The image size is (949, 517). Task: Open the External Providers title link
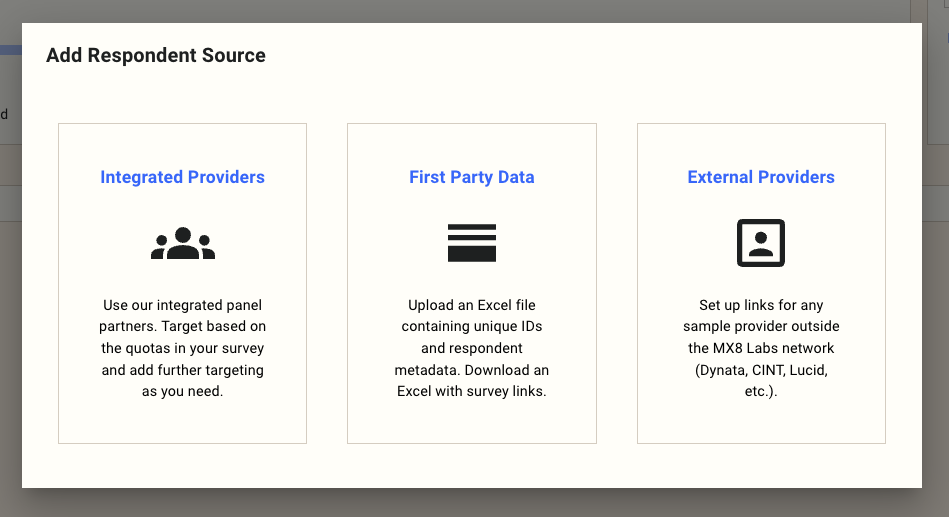coord(761,177)
